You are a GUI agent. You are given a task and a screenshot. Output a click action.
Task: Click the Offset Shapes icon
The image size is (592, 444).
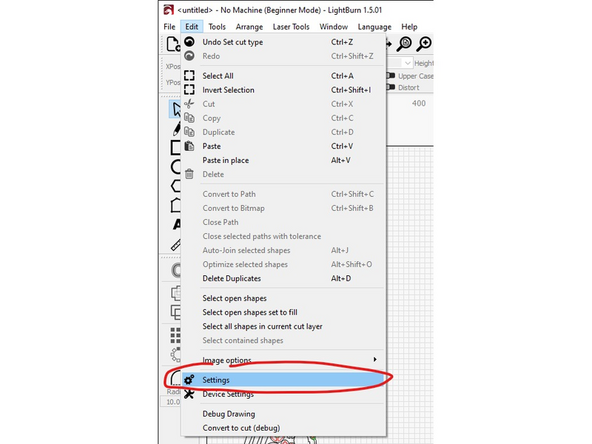[176, 270]
